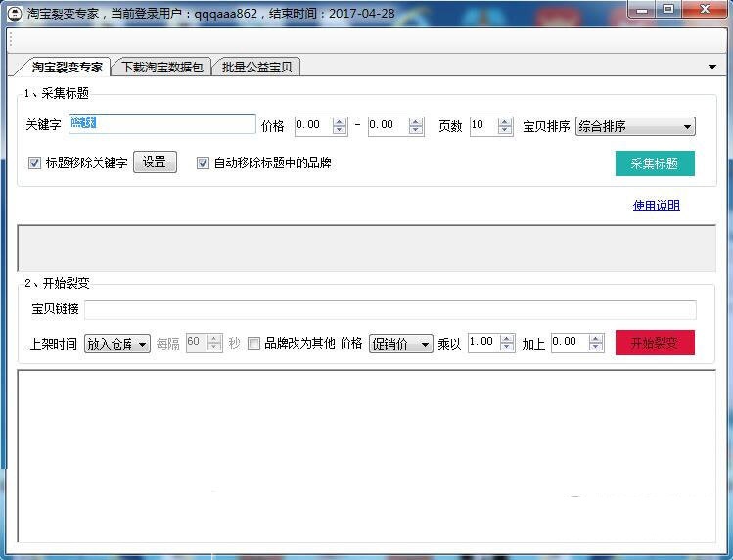Decrease the 页数 page count
This screenshot has width=733, height=560.
point(504,130)
